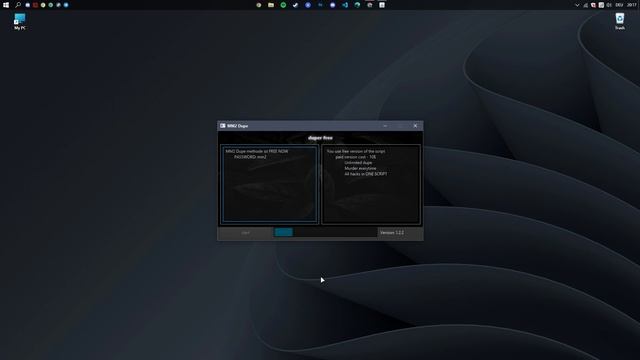640x360 pixels.
Task: Open the teal swirl browser icon
Action: [x=357, y=5]
